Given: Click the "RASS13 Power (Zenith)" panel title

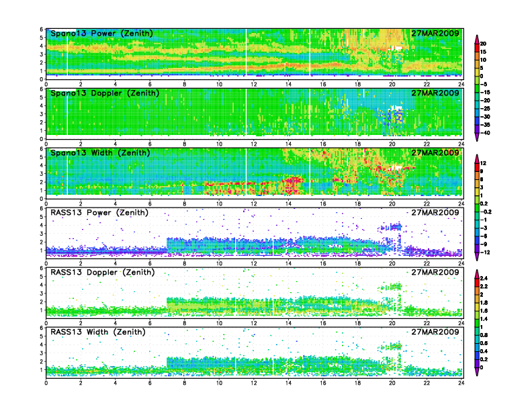Looking at the screenshot, I should 99,212.
